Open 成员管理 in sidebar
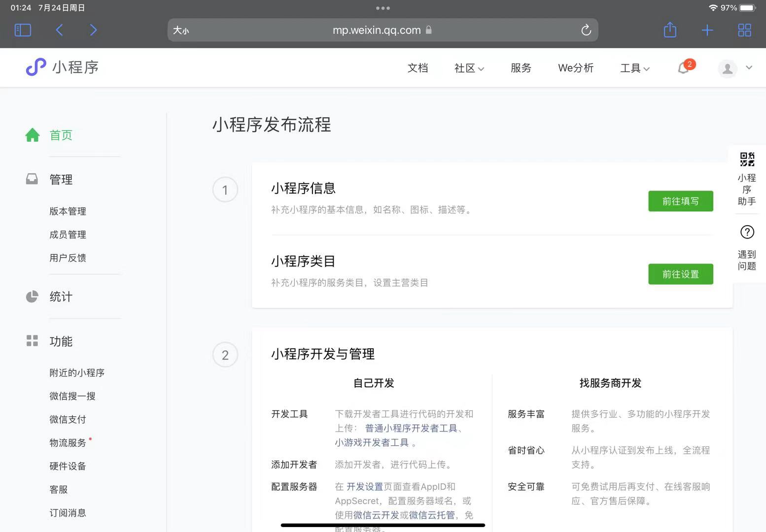This screenshot has width=766, height=532. coord(68,234)
